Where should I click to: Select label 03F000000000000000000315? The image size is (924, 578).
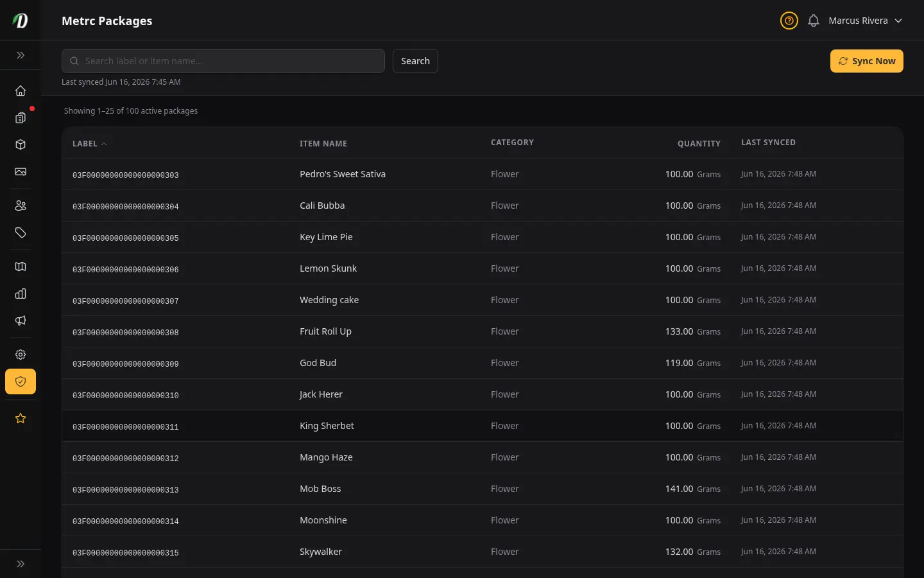click(x=126, y=553)
